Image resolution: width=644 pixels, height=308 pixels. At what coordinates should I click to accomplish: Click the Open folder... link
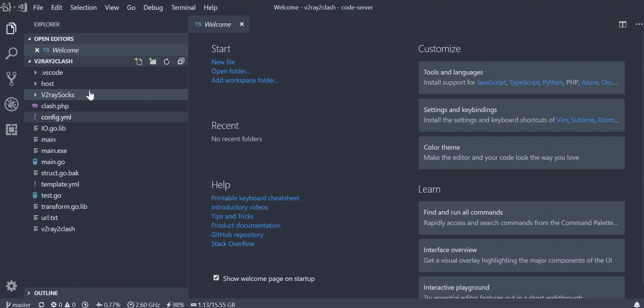click(231, 71)
